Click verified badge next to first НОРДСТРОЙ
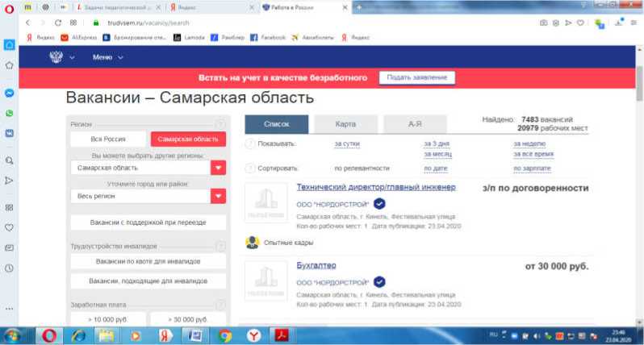The image size is (644, 345). pos(379,204)
